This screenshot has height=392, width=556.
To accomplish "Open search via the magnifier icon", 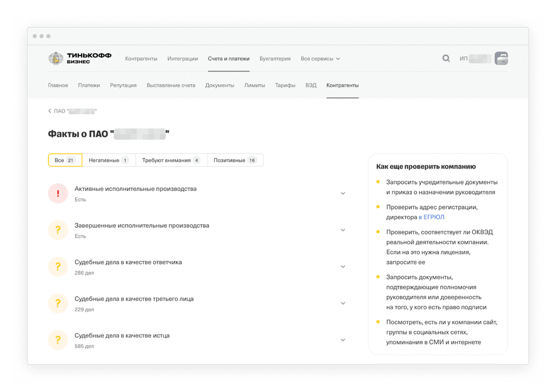I will click(x=446, y=58).
